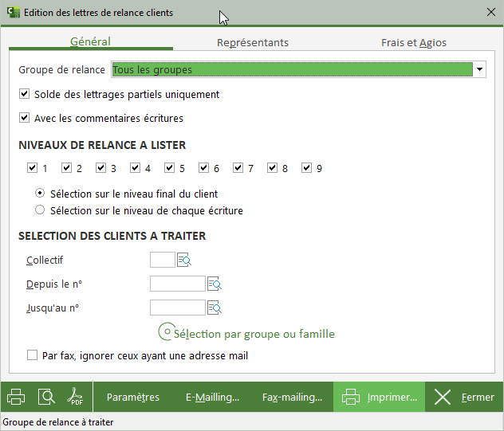Open E-Mailling... option
This screenshot has width=504, height=431.
point(212,397)
